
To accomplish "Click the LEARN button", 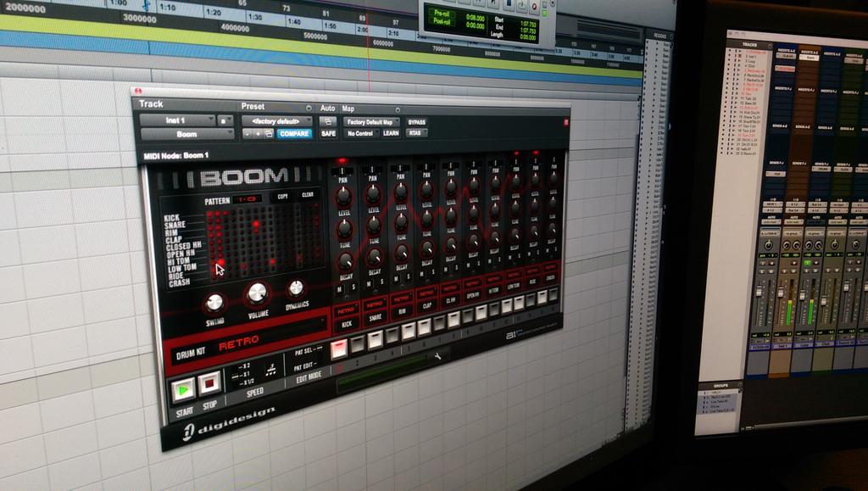I will (x=391, y=133).
